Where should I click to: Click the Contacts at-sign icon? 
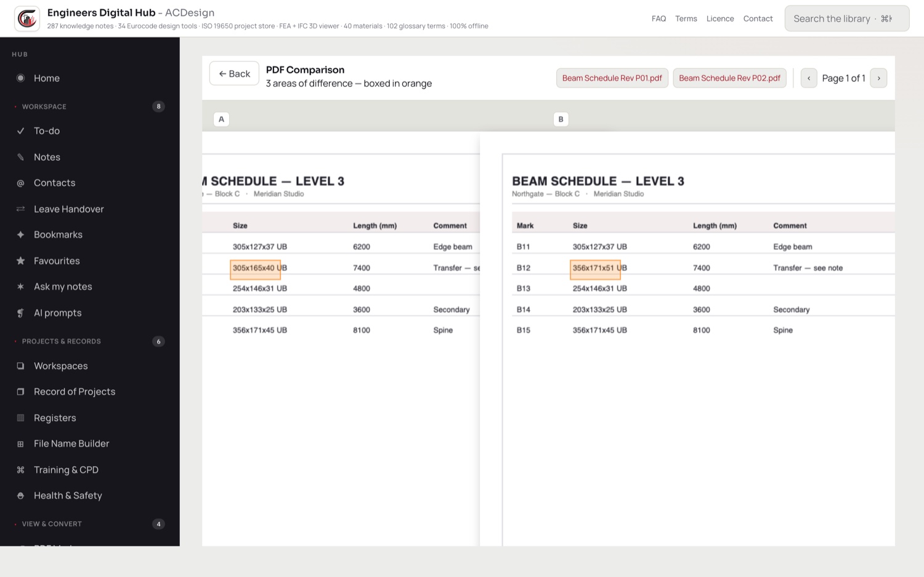point(20,183)
